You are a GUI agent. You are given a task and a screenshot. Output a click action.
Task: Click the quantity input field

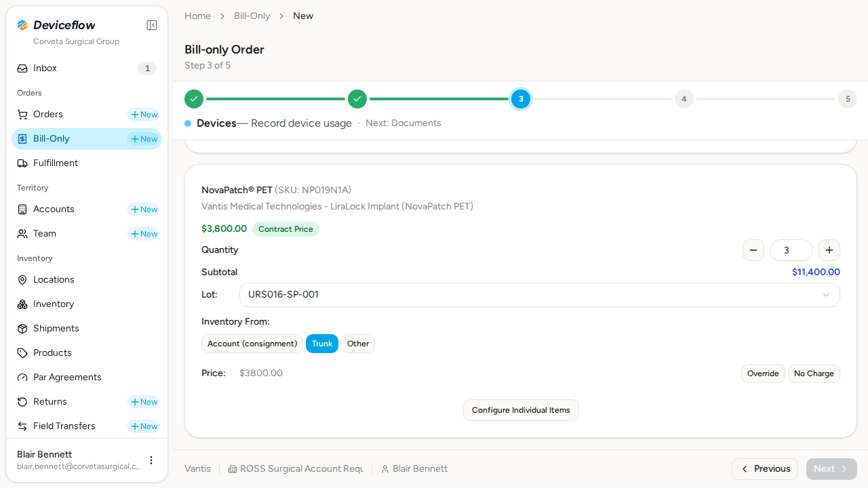(791, 250)
